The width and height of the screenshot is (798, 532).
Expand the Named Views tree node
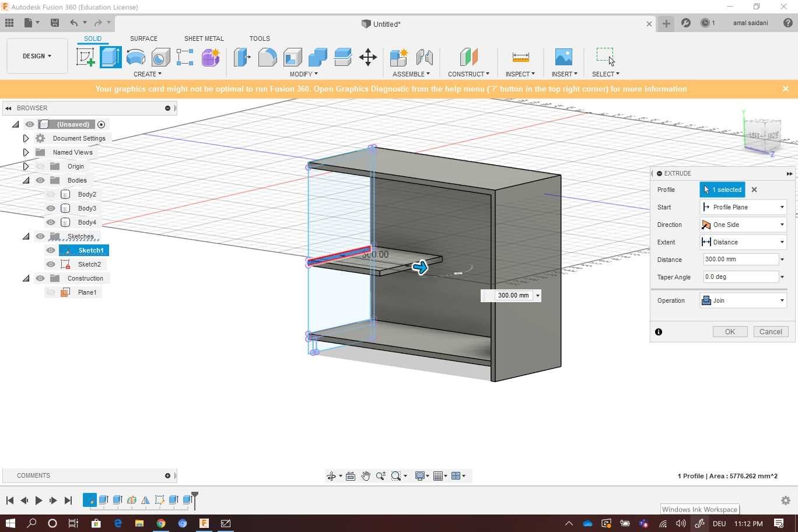pyautogui.click(x=26, y=152)
